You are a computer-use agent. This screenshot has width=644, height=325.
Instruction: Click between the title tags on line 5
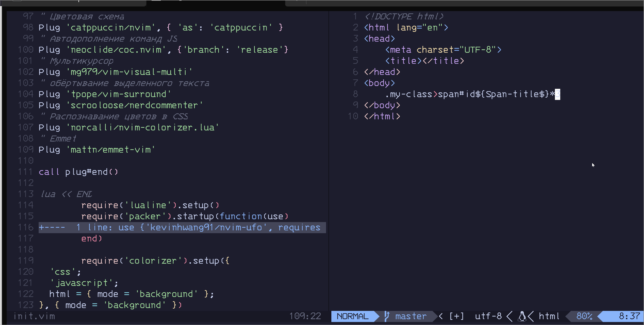tap(422, 61)
